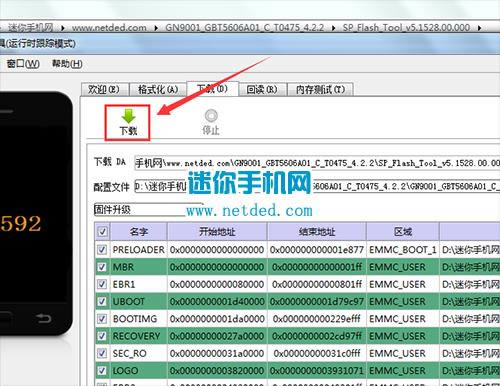Open the 窗口(W) menu
The height and width of the screenshot is (386, 500).
click(23, 63)
